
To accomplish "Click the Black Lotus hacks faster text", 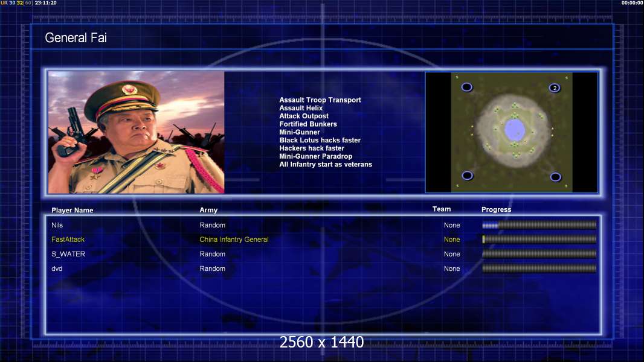I will coord(320,140).
